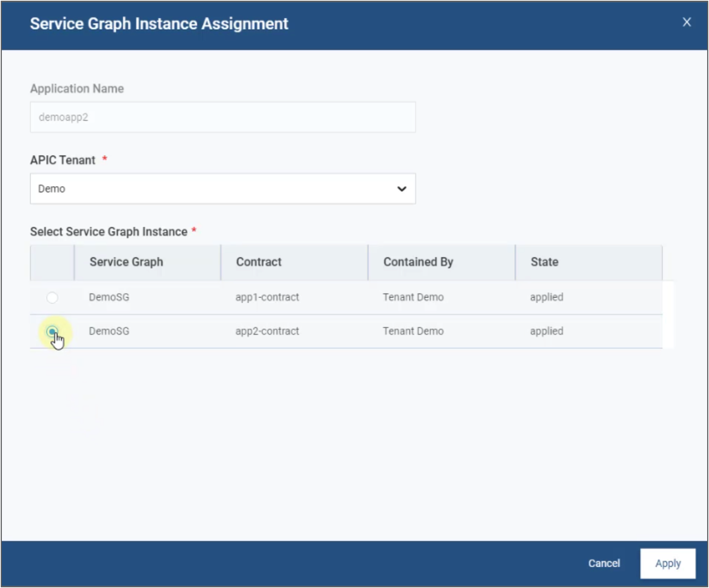Click the Apply button
This screenshot has width=709, height=588.
[x=668, y=563]
